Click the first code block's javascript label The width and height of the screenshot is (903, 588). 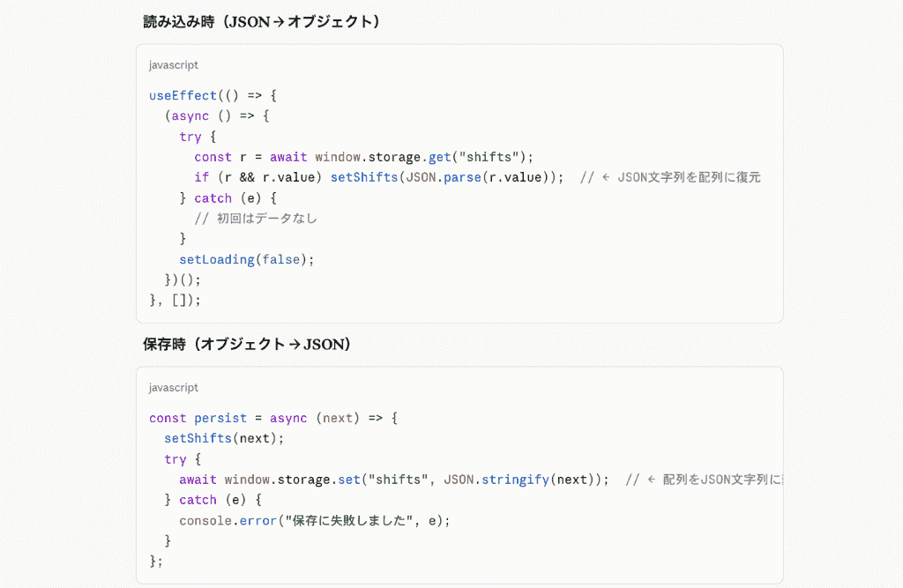click(174, 65)
